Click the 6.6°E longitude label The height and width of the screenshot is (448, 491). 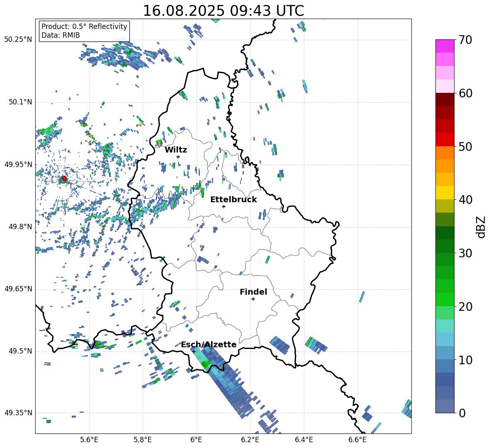tap(357, 440)
